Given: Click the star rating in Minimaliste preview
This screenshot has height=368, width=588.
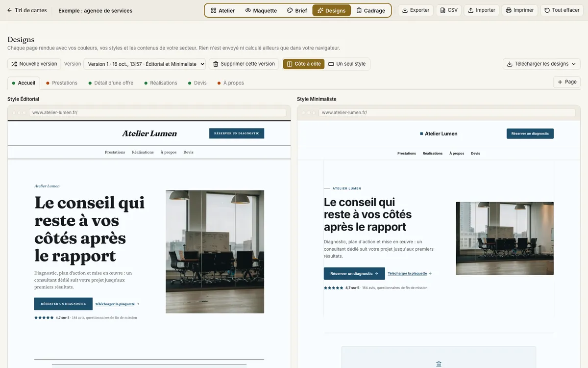Looking at the screenshot, I should (334, 288).
